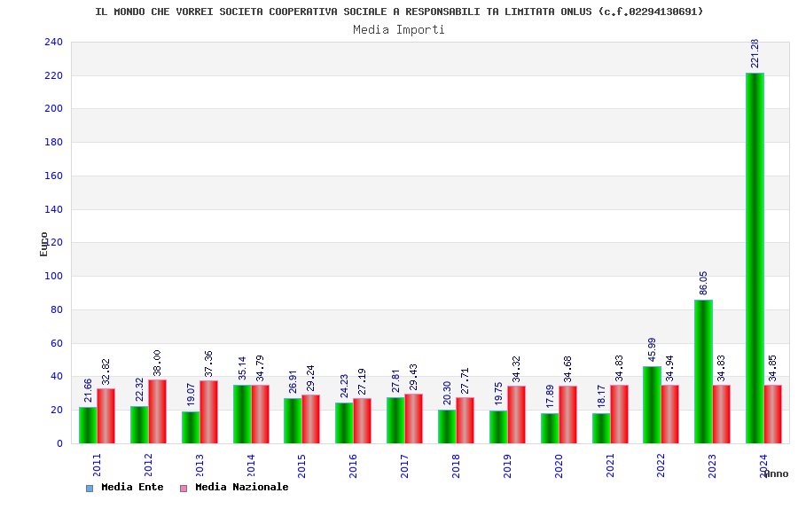Click the red 2019 bar, 34.32
The image size is (798, 532).
pos(517,415)
